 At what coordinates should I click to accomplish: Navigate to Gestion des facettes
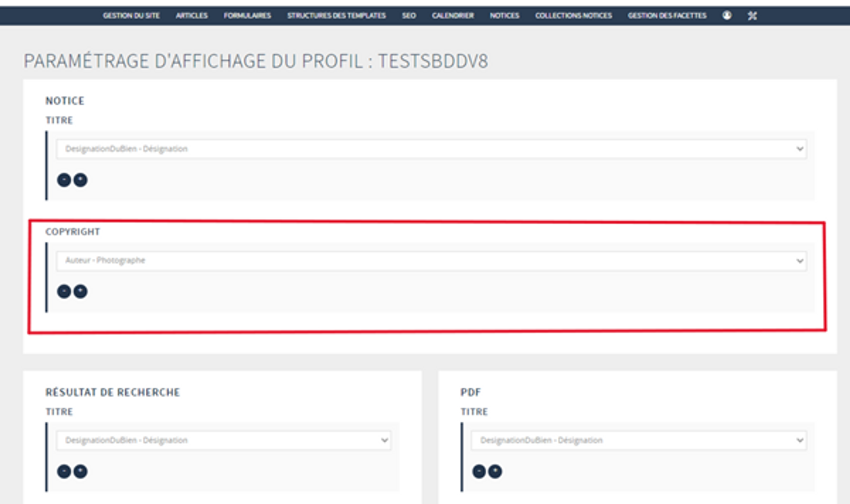coord(667,15)
